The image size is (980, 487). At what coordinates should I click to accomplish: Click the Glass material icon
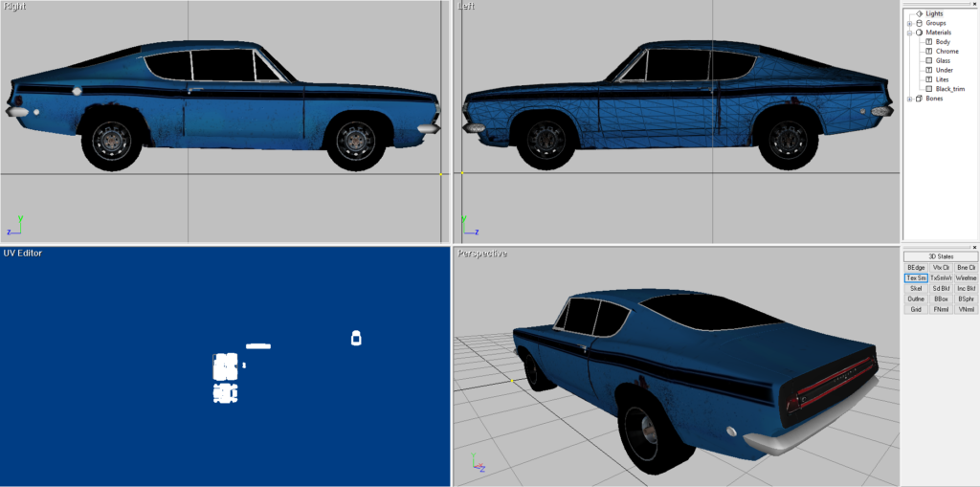pyautogui.click(x=928, y=60)
